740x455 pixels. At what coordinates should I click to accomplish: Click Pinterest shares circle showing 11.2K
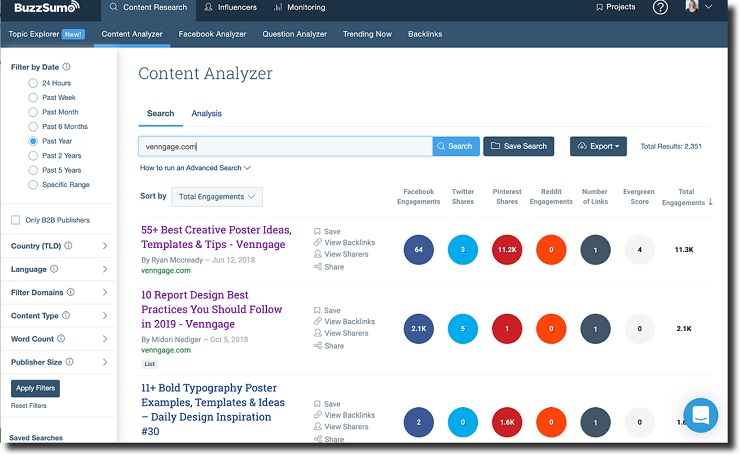click(x=507, y=249)
